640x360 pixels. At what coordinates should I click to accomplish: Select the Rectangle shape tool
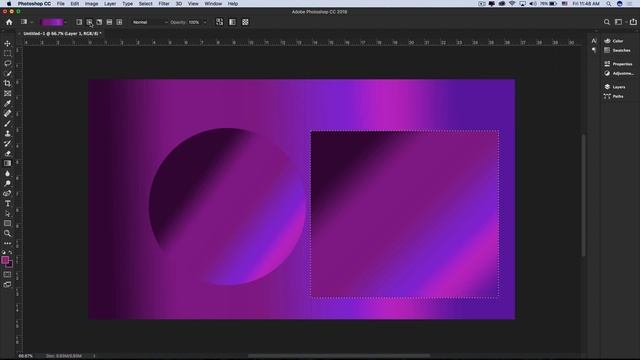pyautogui.click(x=7, y=223)
